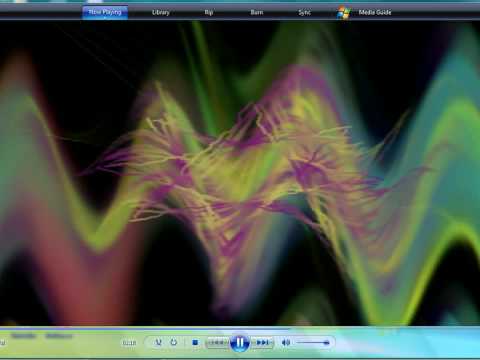Pause playback with the round blue button

point(240,342)
